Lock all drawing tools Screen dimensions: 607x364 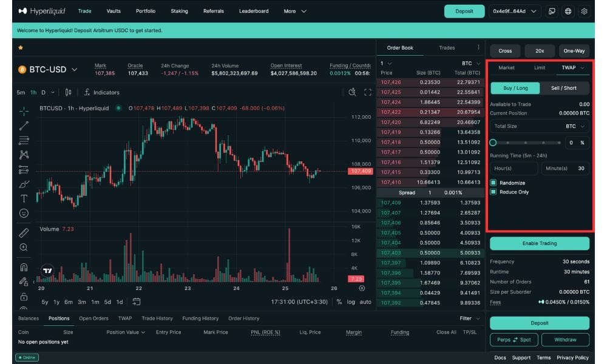24,296
